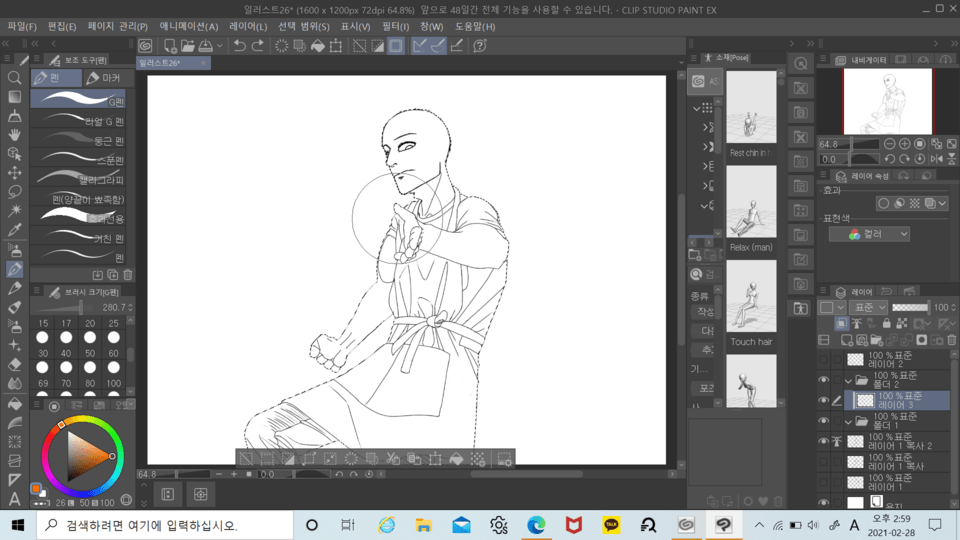Select the Eraser tool

pyautogui.click(x=14, y=365)
